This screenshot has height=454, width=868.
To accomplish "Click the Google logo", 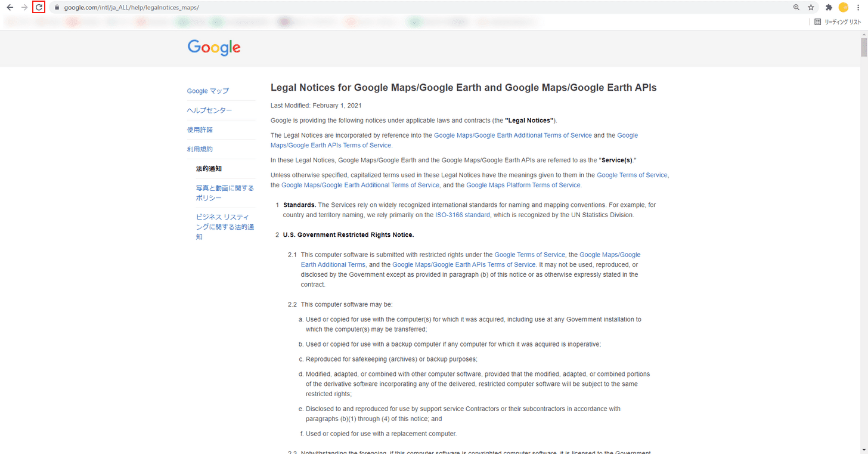I will (214, 48).
